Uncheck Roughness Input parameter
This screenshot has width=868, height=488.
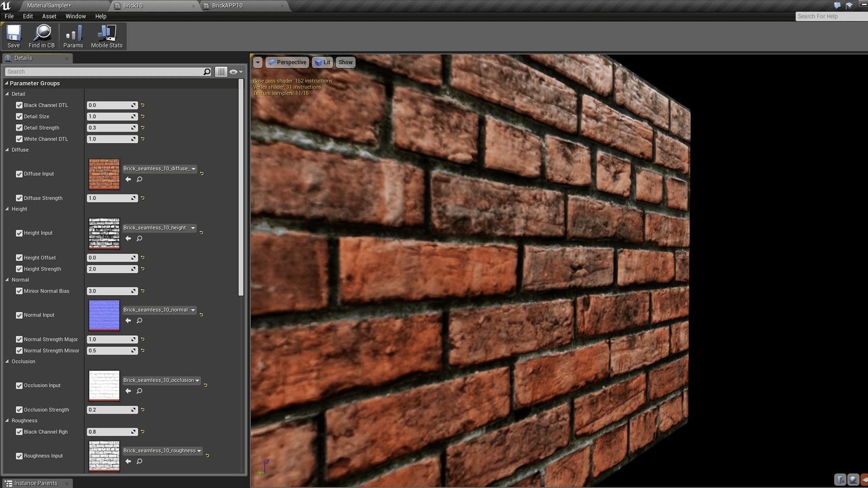[x=19, y=456]
